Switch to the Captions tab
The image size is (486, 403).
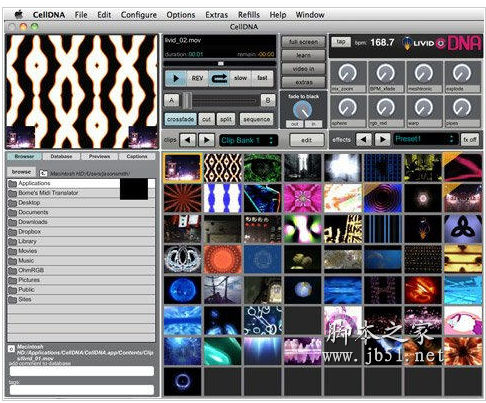pyautogui.click(x=137, y=156)
